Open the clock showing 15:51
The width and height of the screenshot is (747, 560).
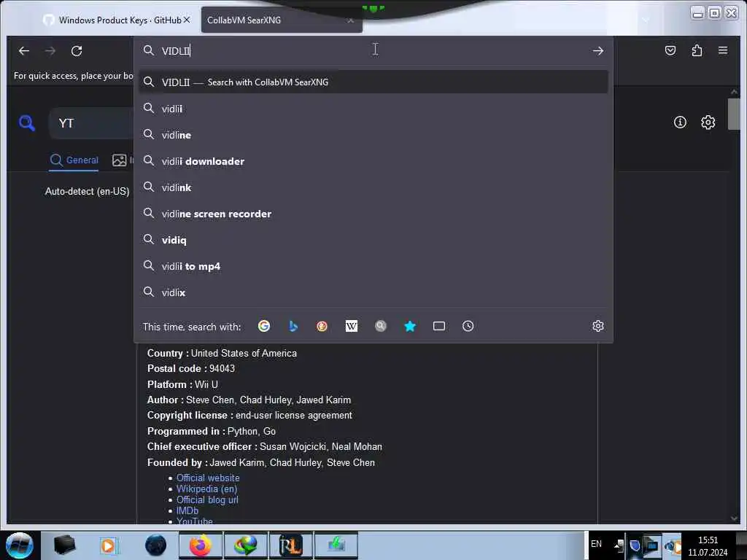pos(708,546)
